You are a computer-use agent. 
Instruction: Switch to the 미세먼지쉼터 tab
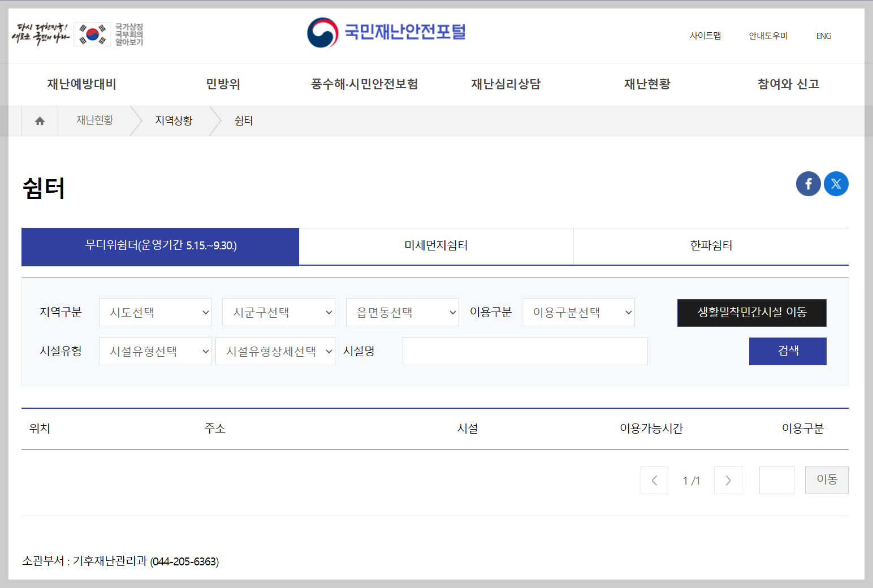[436, 246]
